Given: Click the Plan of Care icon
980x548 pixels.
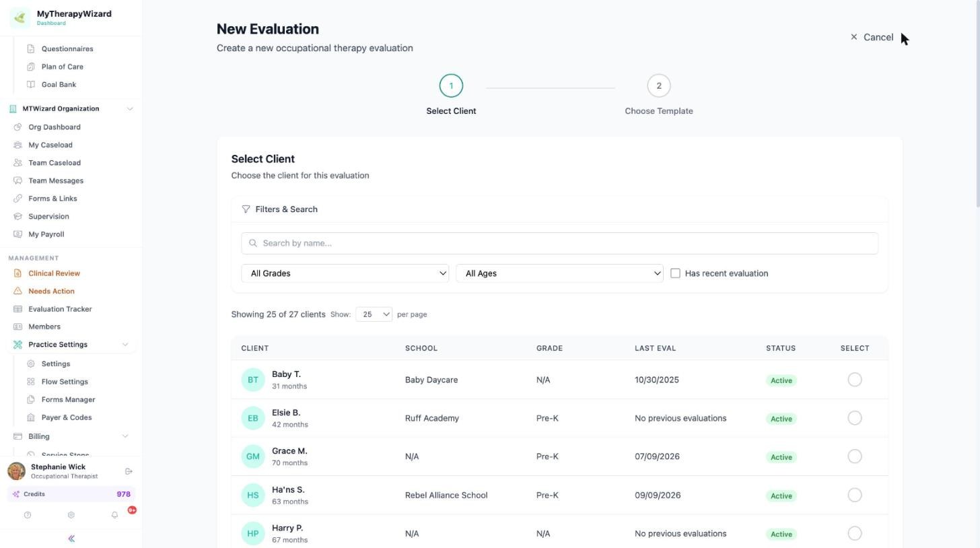Looking at the screenshot, I should tap(31, 67).
